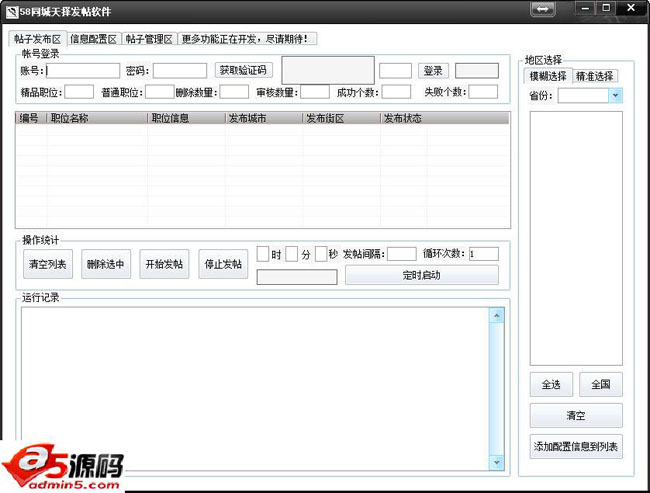Click the 编号 column header

point(32,118)
